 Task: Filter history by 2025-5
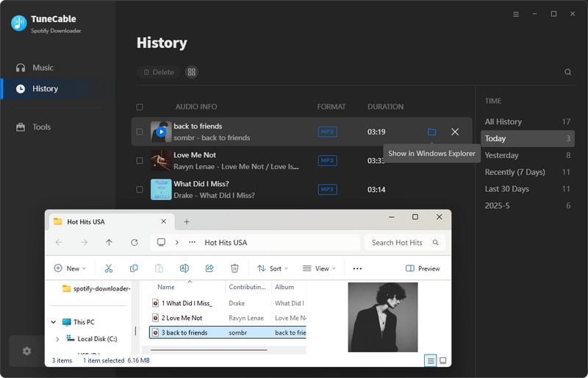pyautogui.click(x=527, y=206)
